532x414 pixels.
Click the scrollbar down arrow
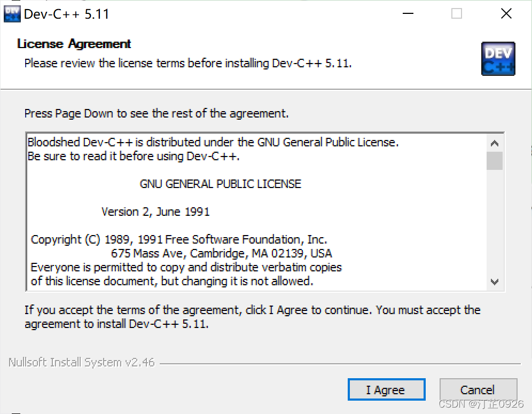pyautogui.click(x=495, y=282)
